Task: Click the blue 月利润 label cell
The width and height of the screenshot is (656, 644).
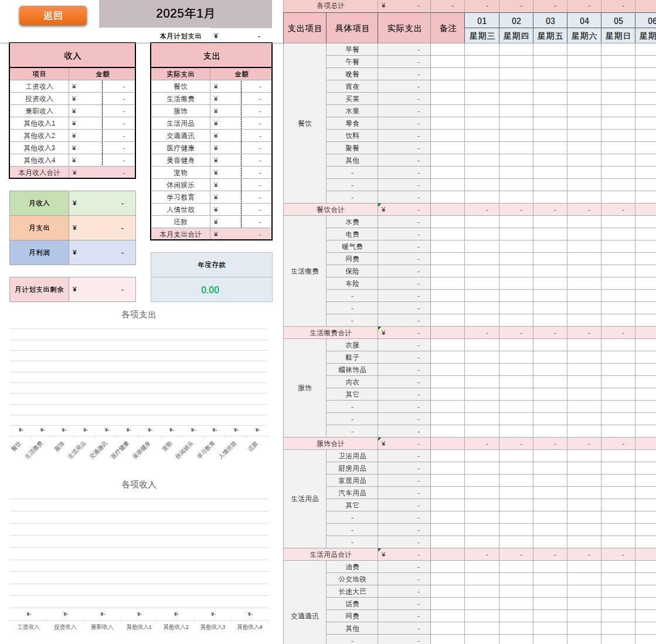Action: [x=39, y=253]
